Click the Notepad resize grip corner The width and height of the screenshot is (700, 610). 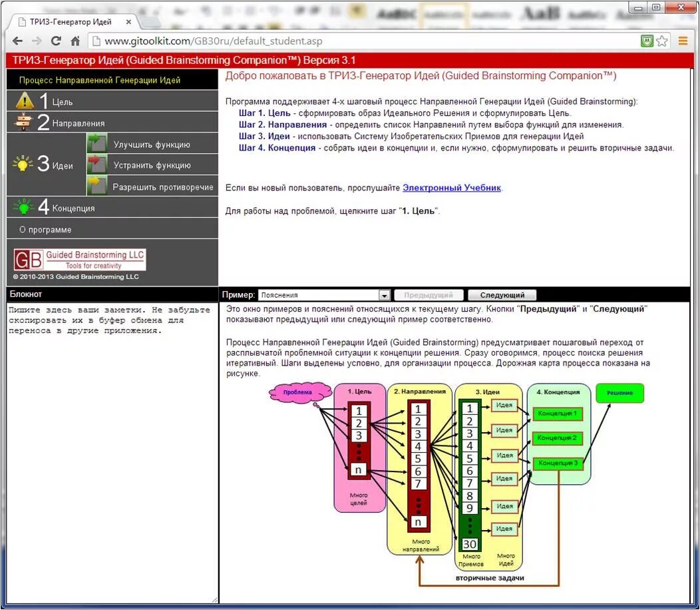coord(215,600)
